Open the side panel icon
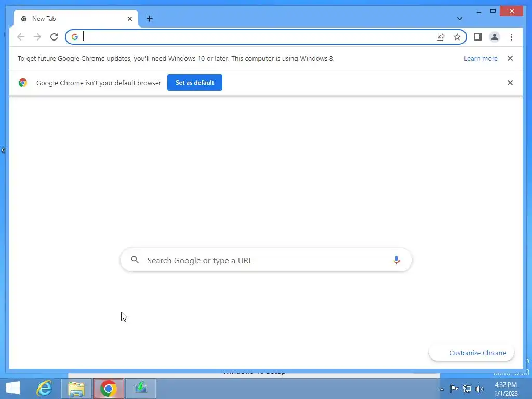This screenshot has height=399, width=532. 478,37
